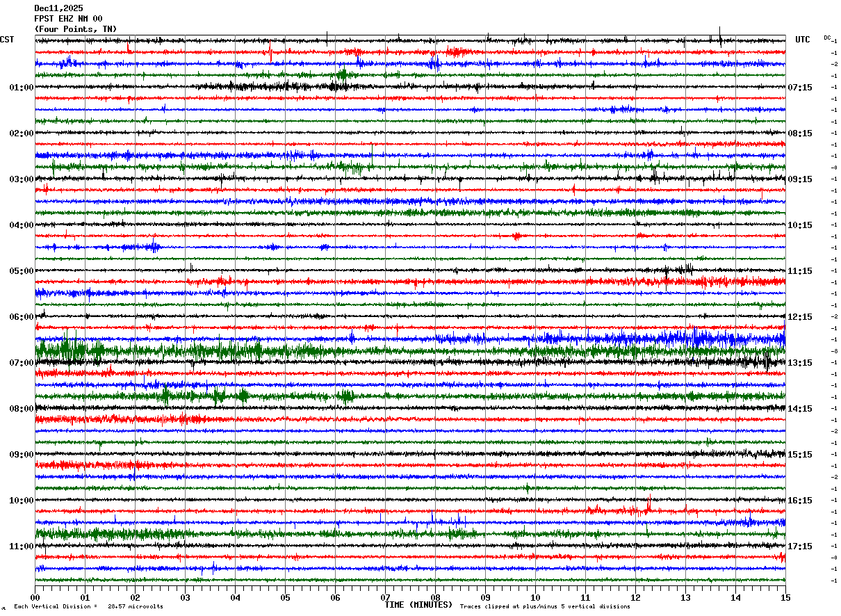Click minute tick '04' on time axis
This screenshot has width=841, height=616.
[235, 597]
